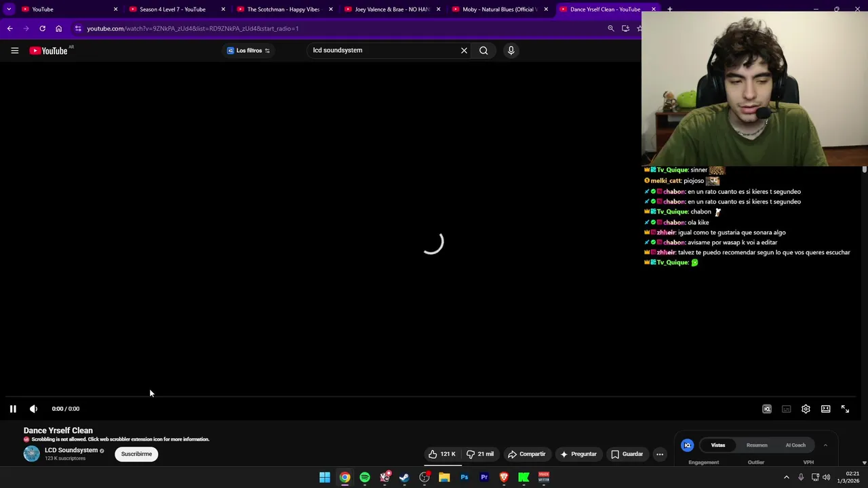
Task: Start voice search with microphone icon
Action: [x=511, y=50]
